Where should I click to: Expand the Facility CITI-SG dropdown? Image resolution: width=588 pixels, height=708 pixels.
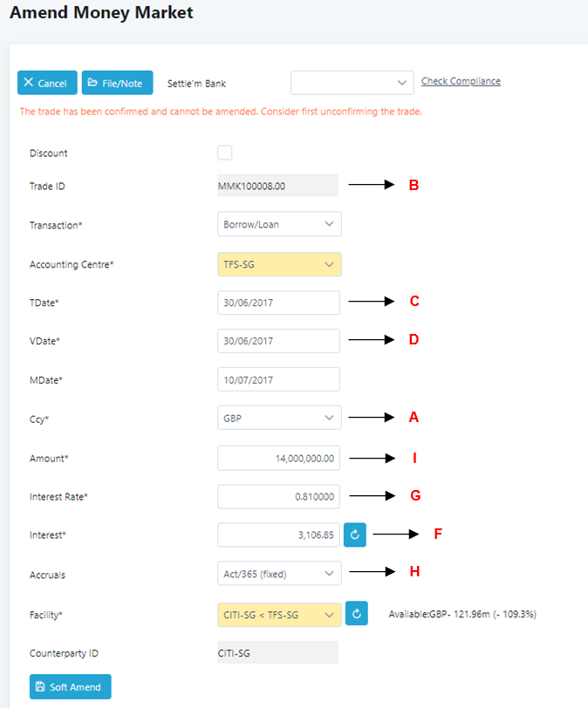279,615
